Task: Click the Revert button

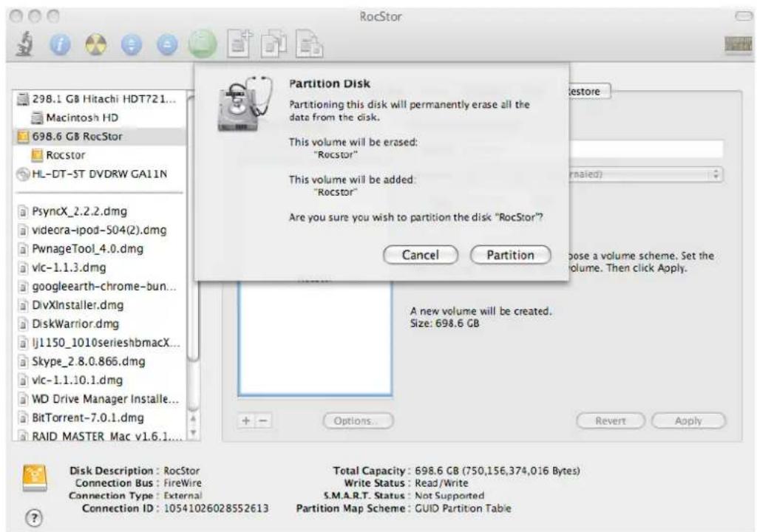Action: point(610,421)
